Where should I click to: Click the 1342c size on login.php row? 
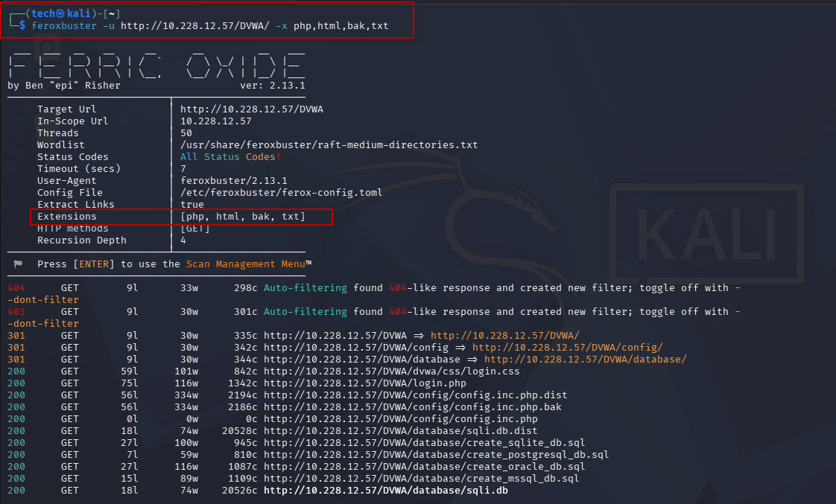click(243, 383)
